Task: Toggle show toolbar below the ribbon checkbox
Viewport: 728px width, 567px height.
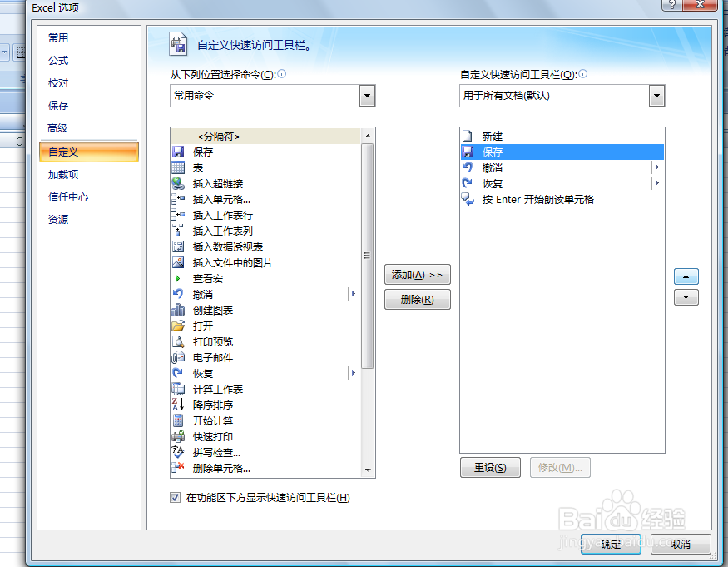Action: [x=175, y=498]
